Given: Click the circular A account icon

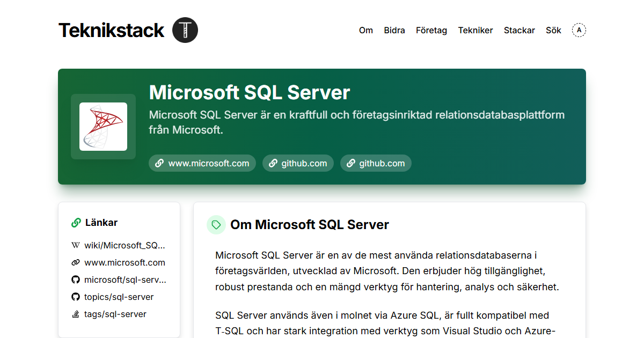Looking at the screenshot, I should 579,30.
